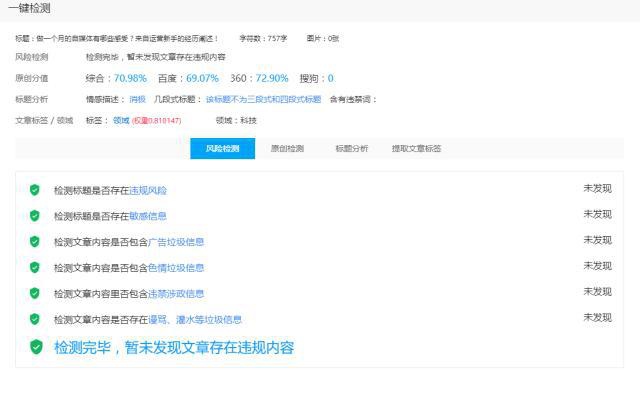
Task: Click 未发现 result in 色情垃圾信息 row
Action: click(598, 266)
